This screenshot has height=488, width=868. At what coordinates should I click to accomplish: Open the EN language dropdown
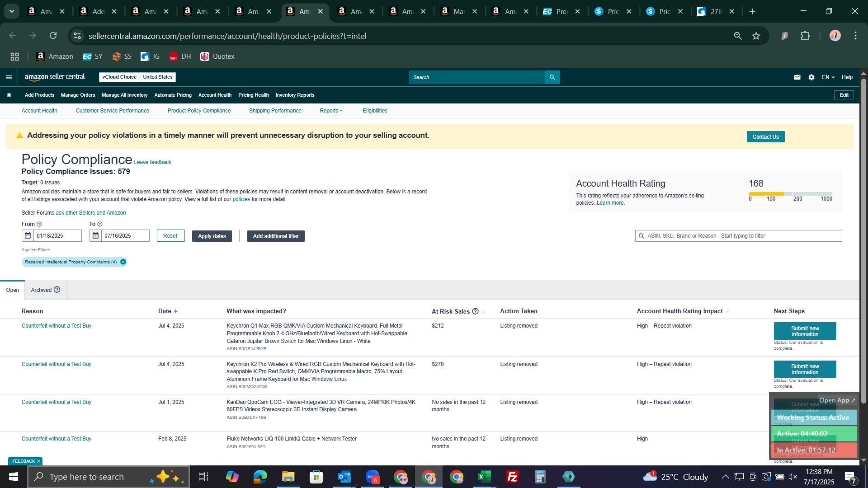pos(828,77)
